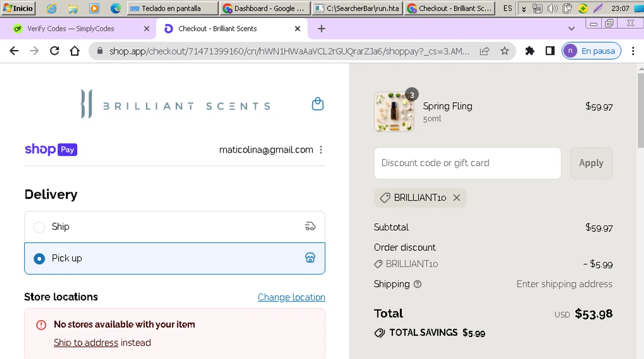The height and width of the screenshot is (359, 644).
Task: Click the 23:07 clock in the tray
Action: click(x=620, y=8)
